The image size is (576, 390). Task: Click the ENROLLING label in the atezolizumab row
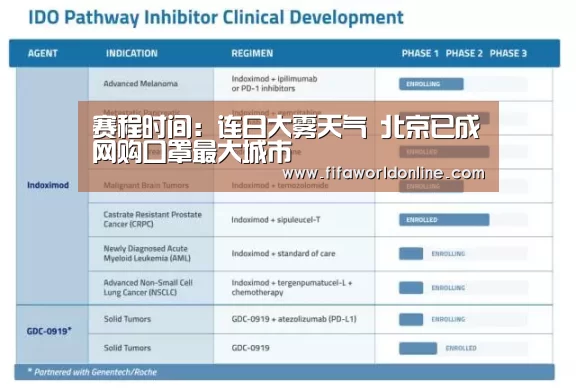[448, 319]
